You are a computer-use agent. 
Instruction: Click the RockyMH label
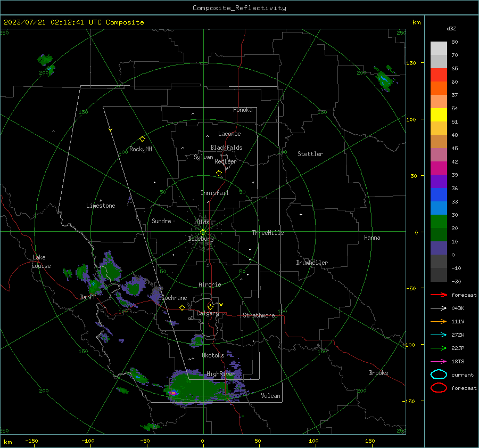click(x=141, y=149)
